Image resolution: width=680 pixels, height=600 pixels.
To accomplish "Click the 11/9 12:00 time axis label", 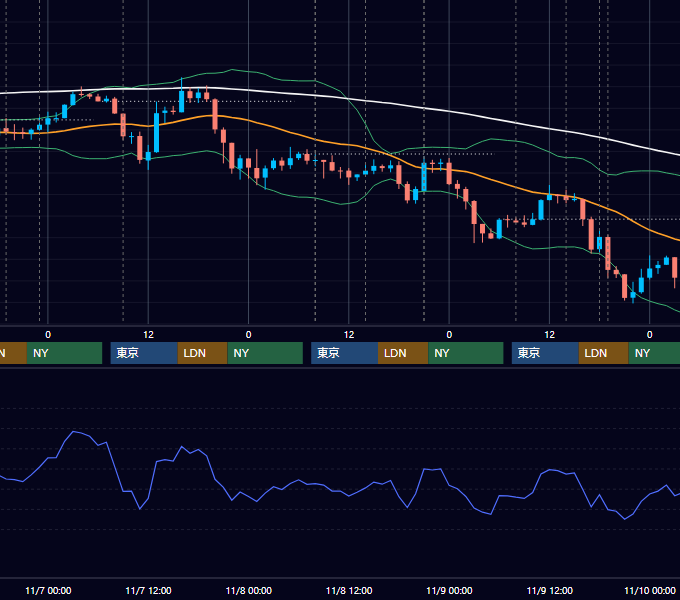I will pyautogui.click(x=549, y=590).
